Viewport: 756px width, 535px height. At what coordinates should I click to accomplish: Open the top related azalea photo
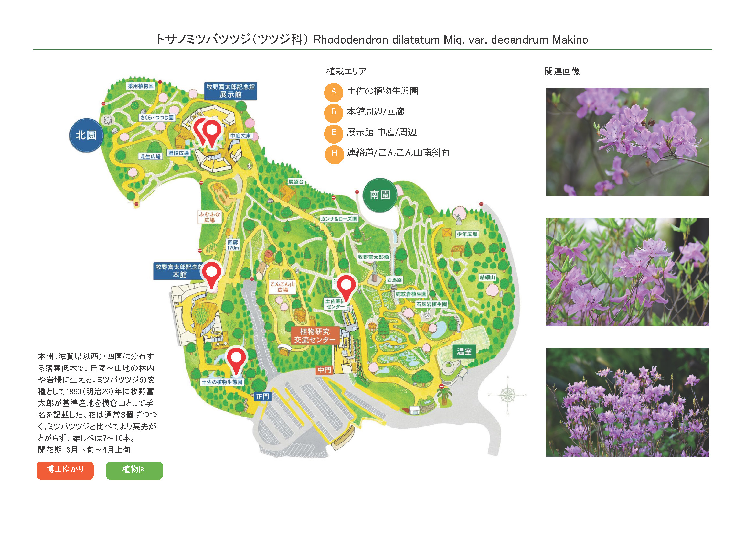[627, 142]
